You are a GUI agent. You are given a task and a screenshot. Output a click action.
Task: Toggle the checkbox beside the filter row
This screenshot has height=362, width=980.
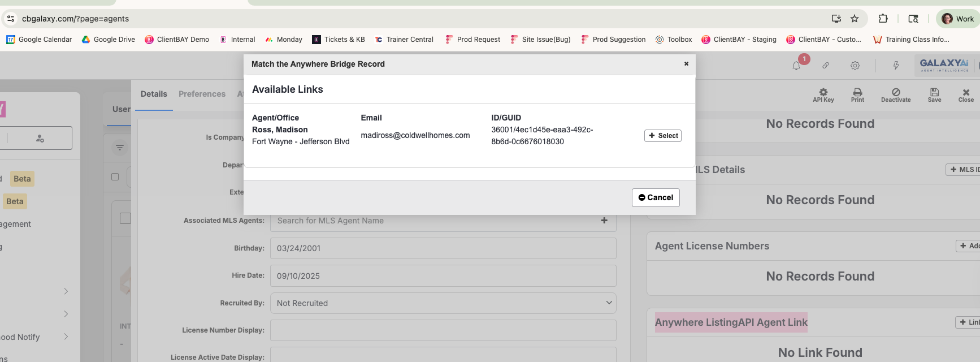[x=115, y=176]
